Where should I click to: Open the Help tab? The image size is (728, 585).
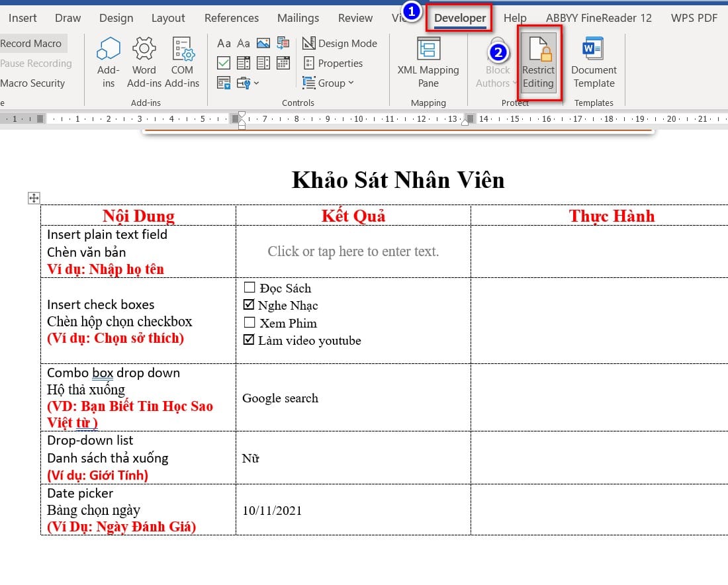(x=515, y=18)
